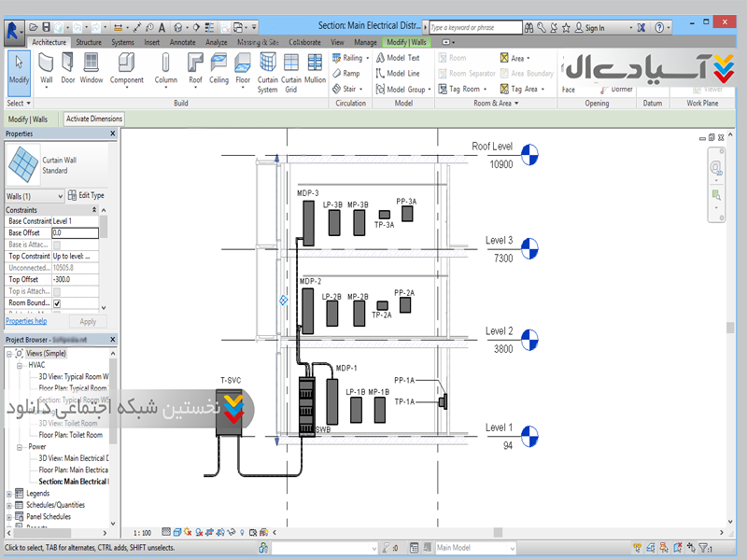Toggle the Room Bounding checkbox
The height and width of the screenshot is (560, 747).
pyautogui.click(x=57, y=303)
